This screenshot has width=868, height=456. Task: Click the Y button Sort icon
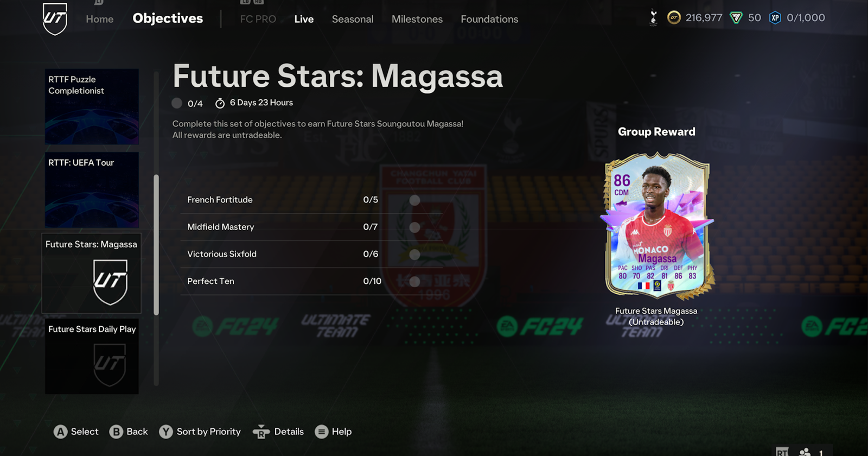[x=165, y=432]
